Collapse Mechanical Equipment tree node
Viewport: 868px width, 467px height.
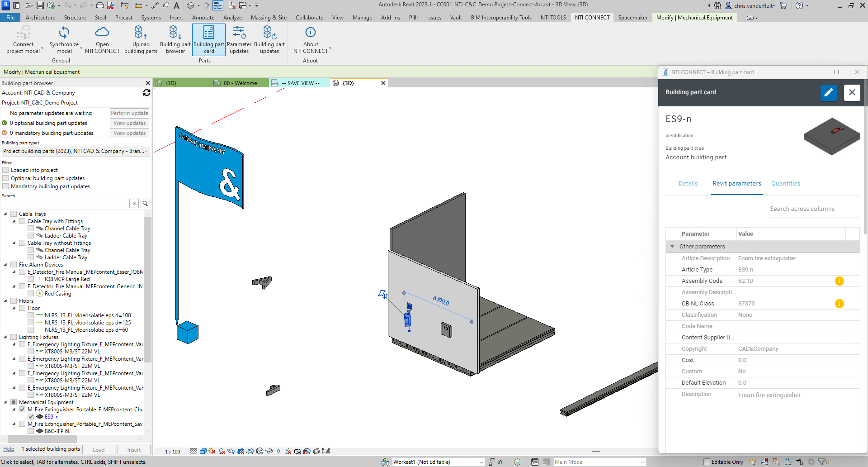pyautogui.click(x=5, y=402)
